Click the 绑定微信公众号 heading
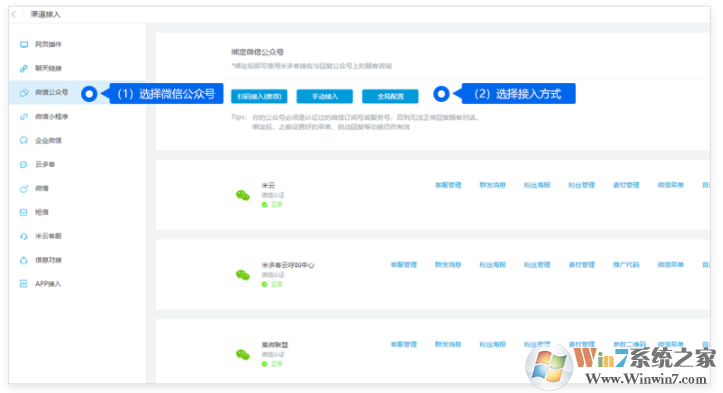Viewport: 723px width, 393px height. pyautogui.click(x=257, y=52)
